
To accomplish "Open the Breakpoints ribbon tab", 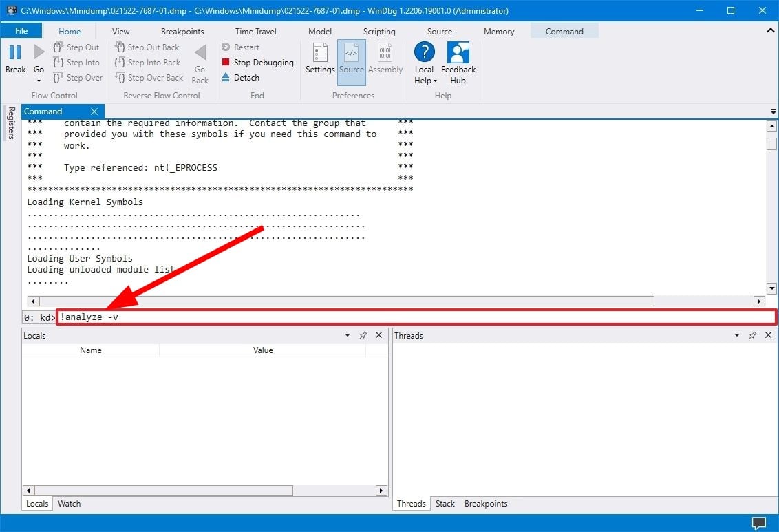I will 182,31.
